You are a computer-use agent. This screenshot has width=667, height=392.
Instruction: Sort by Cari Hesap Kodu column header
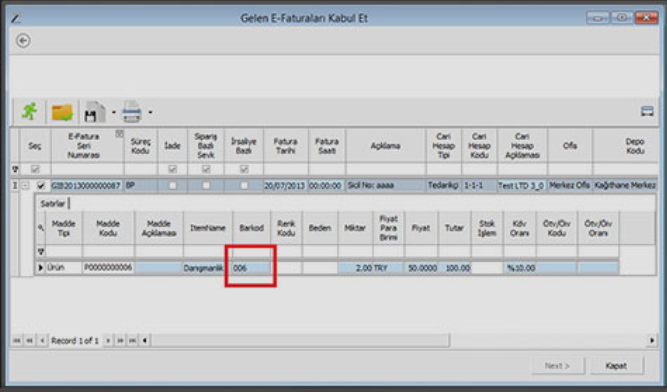(479, 146)
